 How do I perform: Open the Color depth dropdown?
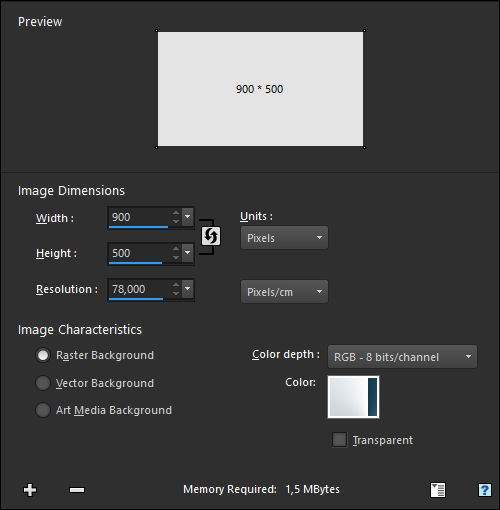coord(402,357)
